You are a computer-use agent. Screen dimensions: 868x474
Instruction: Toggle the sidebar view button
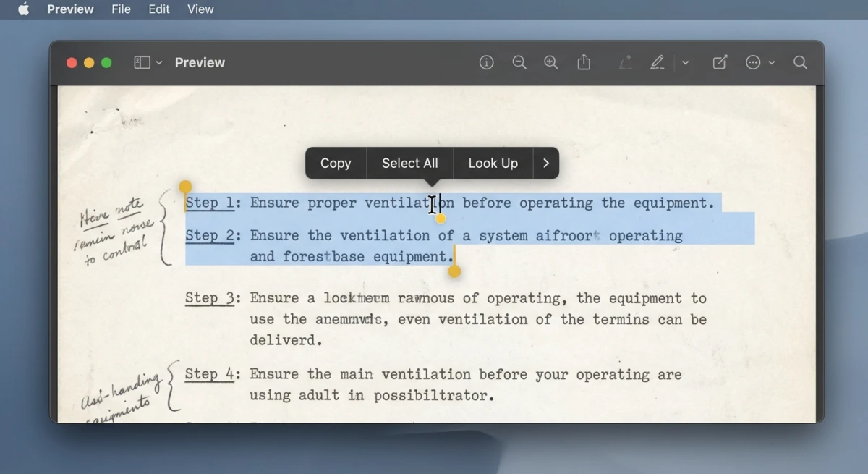142,63
